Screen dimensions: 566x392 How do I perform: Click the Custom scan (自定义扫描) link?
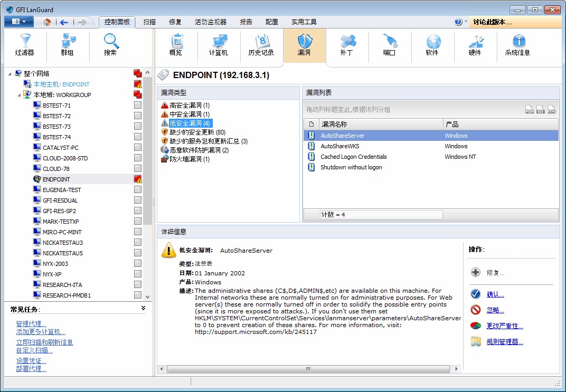point(34,350)
